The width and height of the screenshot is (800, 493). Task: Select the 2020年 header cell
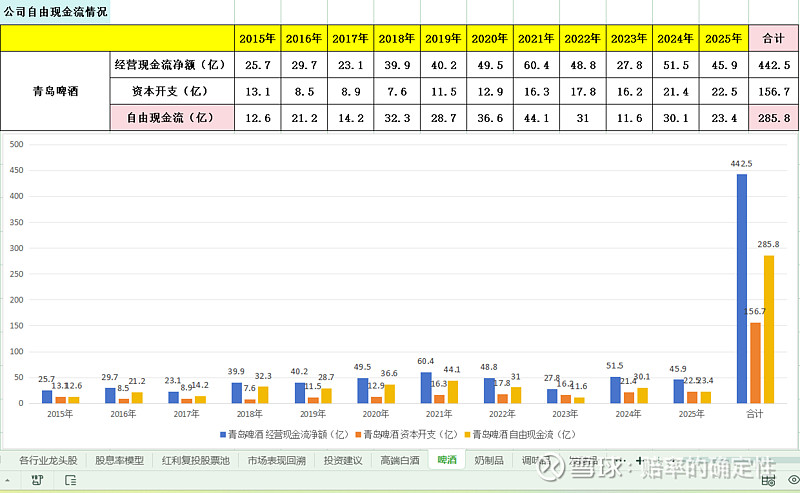489,38
